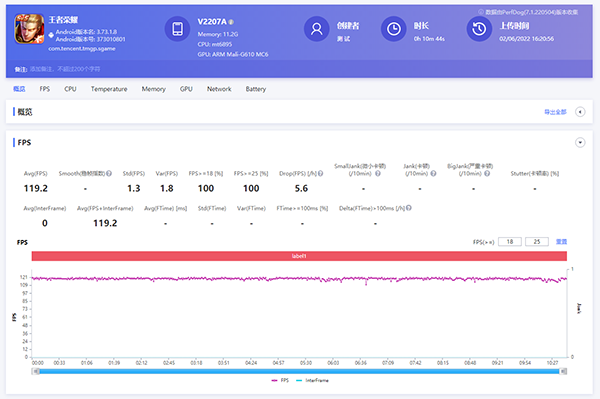Click the info icon next to V2207A
This screenshot has width=600, height=399.
(231, 22)
